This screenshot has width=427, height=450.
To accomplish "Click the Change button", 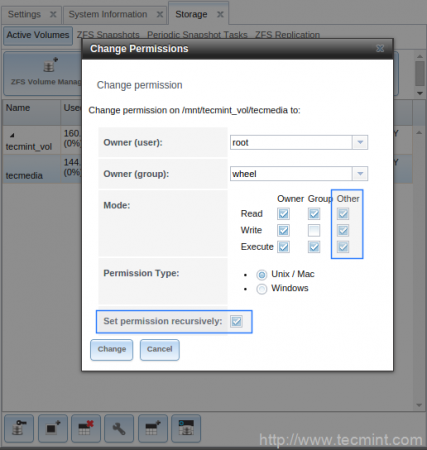I will 112,350.
